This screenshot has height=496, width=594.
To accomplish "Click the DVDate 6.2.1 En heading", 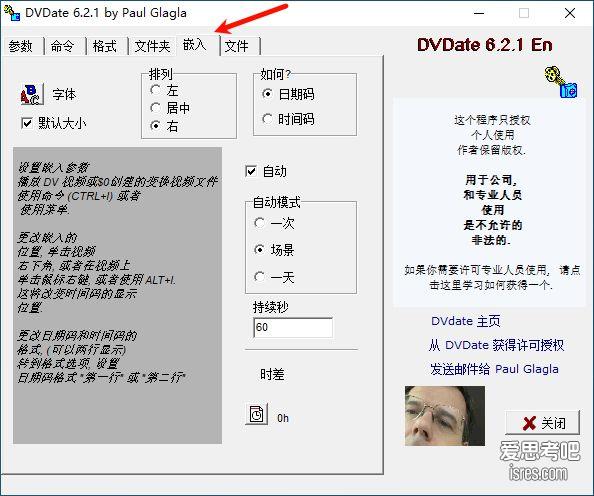I will 485,45.
